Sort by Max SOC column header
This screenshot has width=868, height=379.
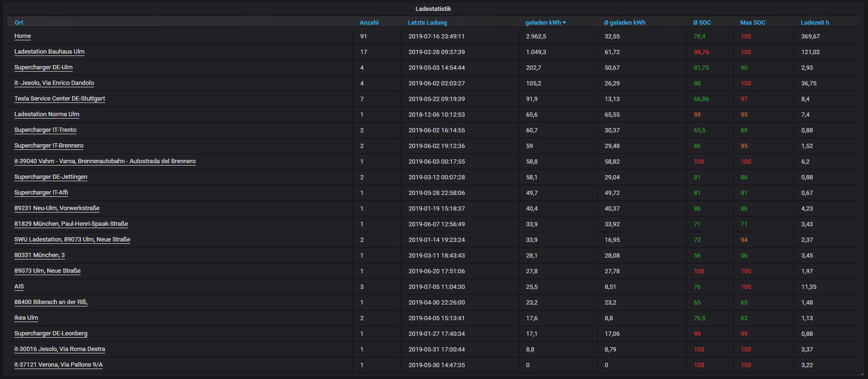(753, 22)
